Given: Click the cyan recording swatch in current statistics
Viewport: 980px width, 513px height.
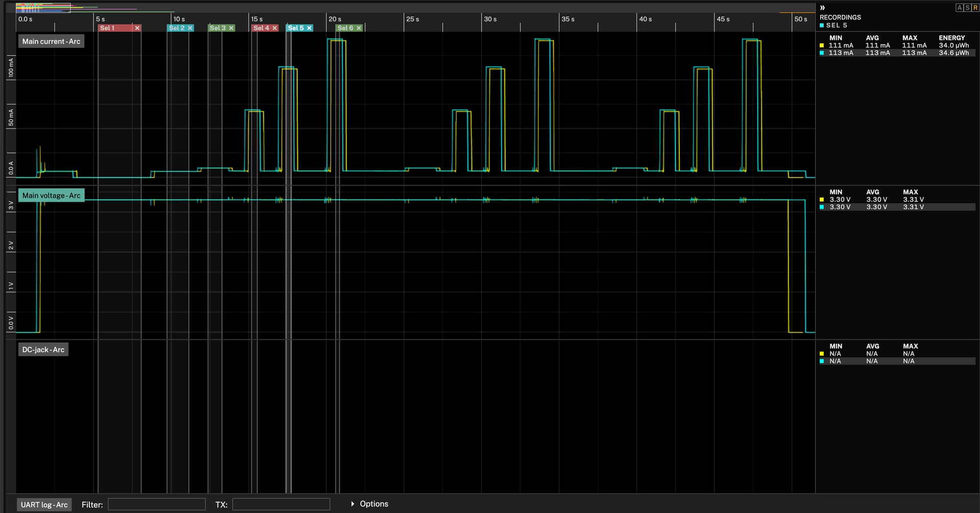Looking at the screenshot, I should tap(822, 53).
